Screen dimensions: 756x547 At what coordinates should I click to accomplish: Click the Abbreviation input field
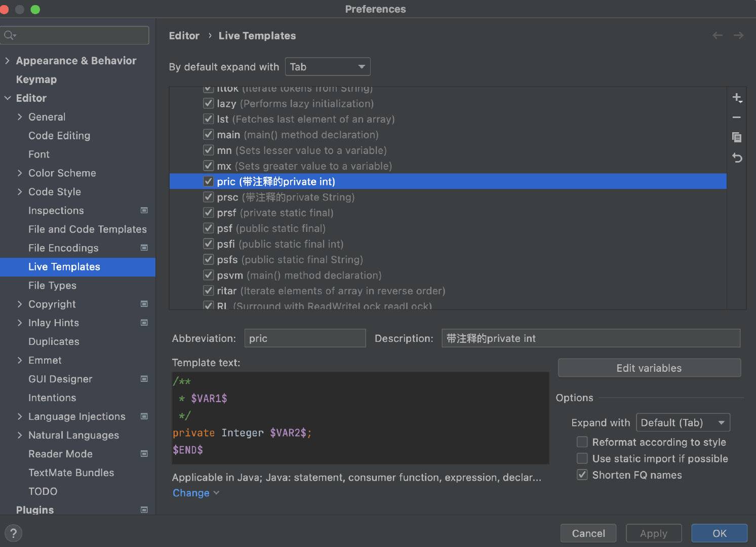click(305, 338)
